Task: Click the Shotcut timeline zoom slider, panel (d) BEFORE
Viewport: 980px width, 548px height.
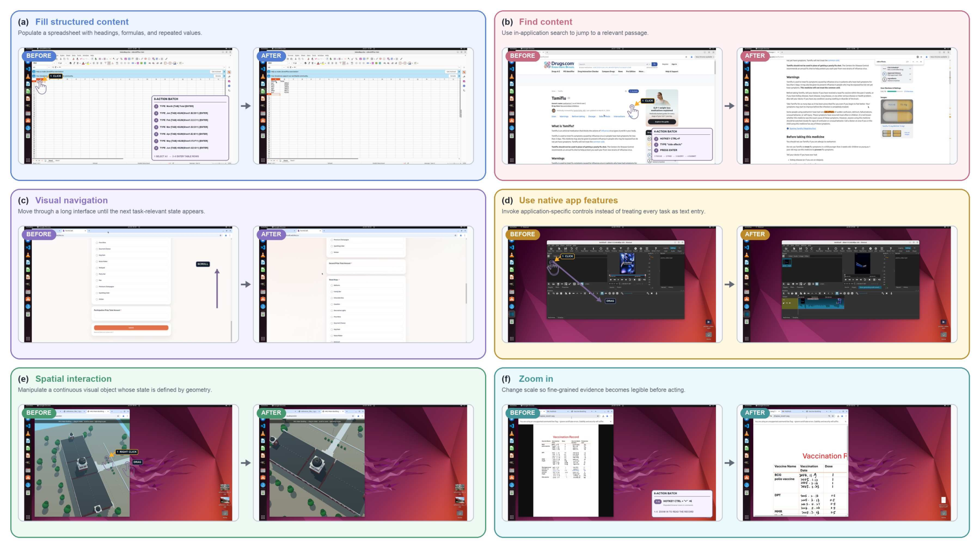Action: (628, 293)
